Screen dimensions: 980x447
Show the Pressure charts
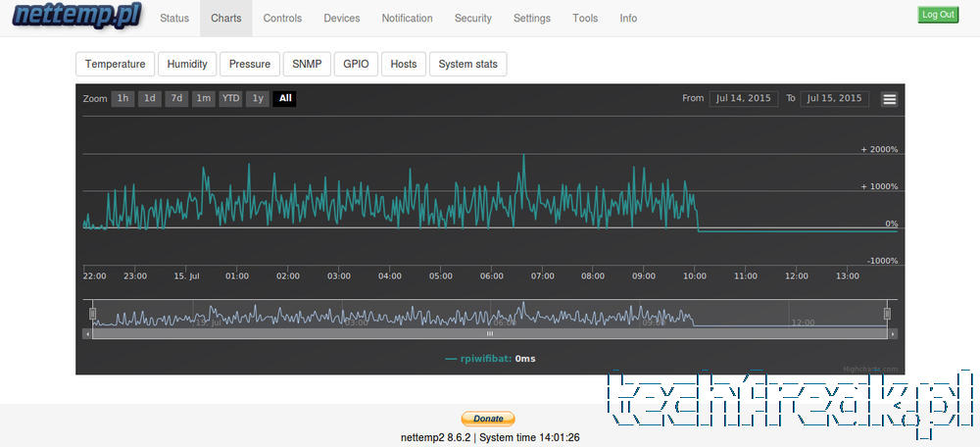[x=250, y=64]
